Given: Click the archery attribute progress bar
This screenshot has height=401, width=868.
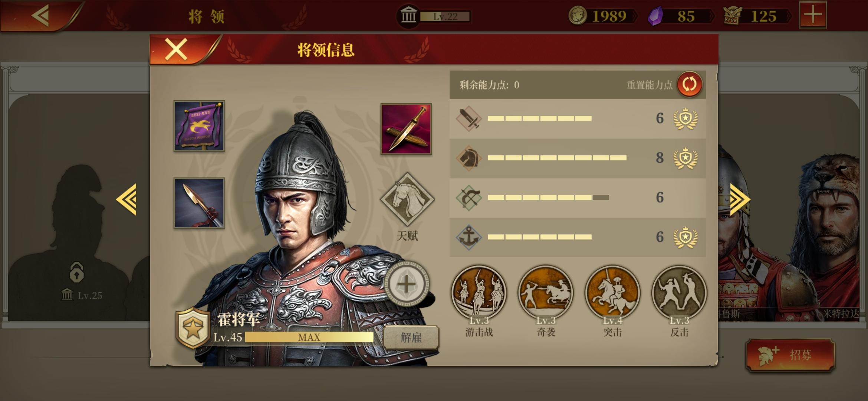Looking at the screenshot, I should coord(548,198).
